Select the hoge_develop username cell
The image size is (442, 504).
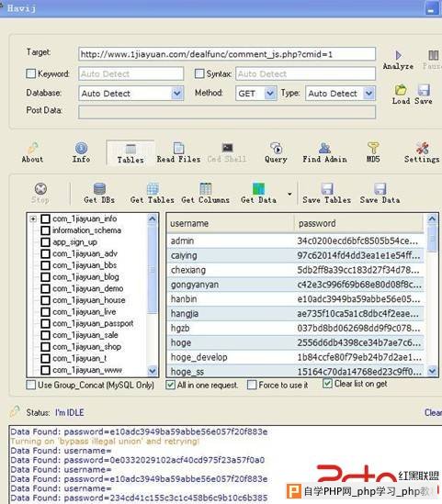(198, 357)
